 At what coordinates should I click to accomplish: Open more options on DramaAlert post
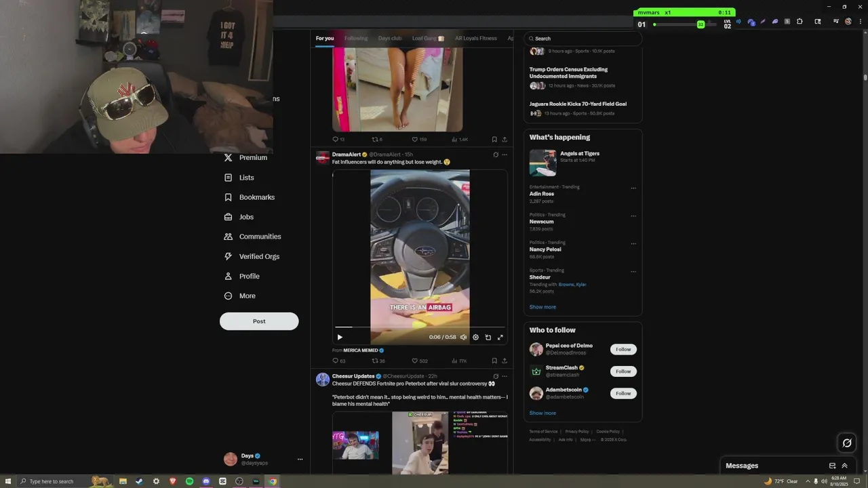coord(505,155)
